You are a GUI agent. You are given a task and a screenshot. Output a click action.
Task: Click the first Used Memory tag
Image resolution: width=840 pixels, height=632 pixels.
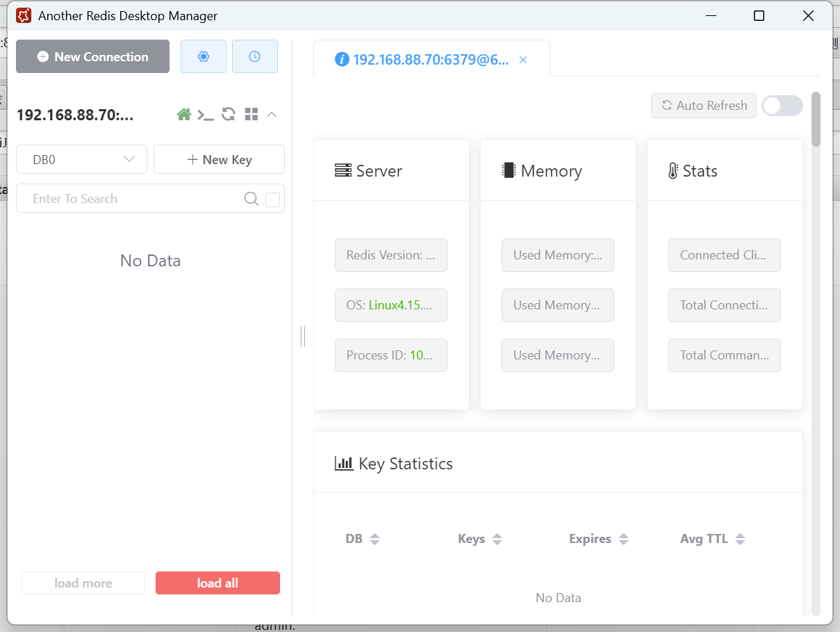[x=558, y=255]
